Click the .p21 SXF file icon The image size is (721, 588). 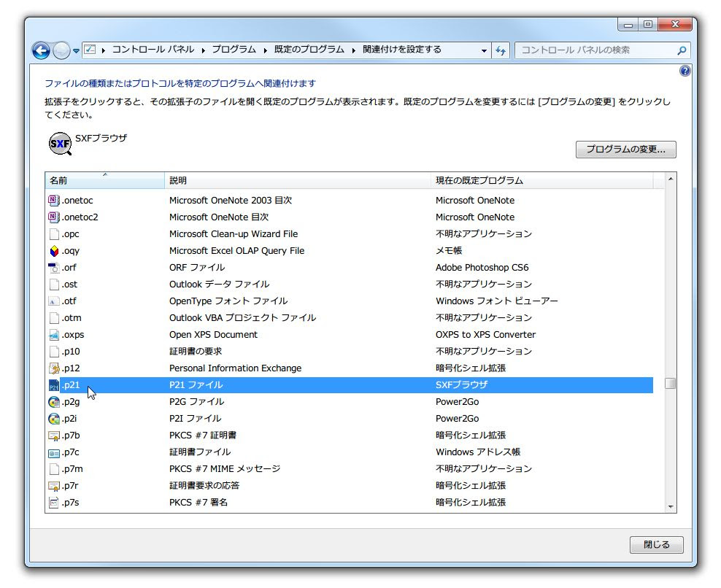[54, 385]
